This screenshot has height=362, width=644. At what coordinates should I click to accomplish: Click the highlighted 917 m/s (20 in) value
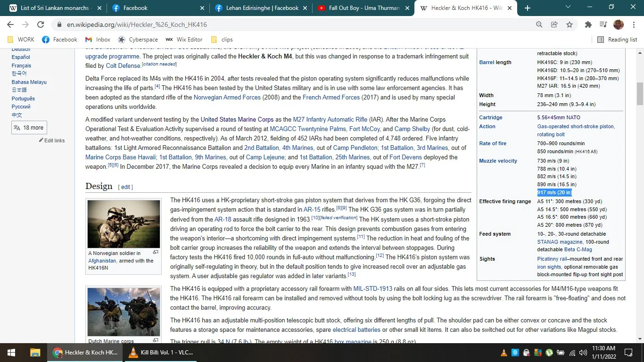click(x=554, y=192)
